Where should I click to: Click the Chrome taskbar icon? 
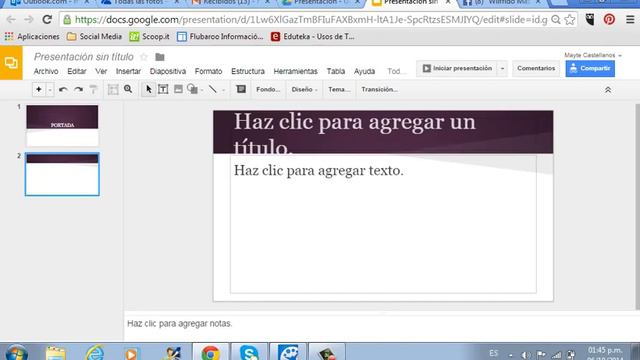click(x=211, y=352)
